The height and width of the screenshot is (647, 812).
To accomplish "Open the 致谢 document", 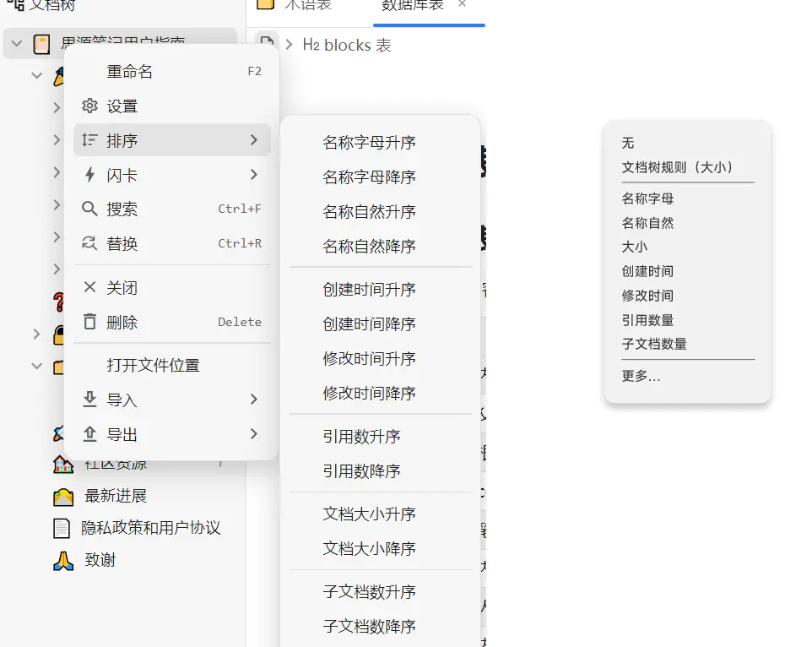I will point(100,560).
